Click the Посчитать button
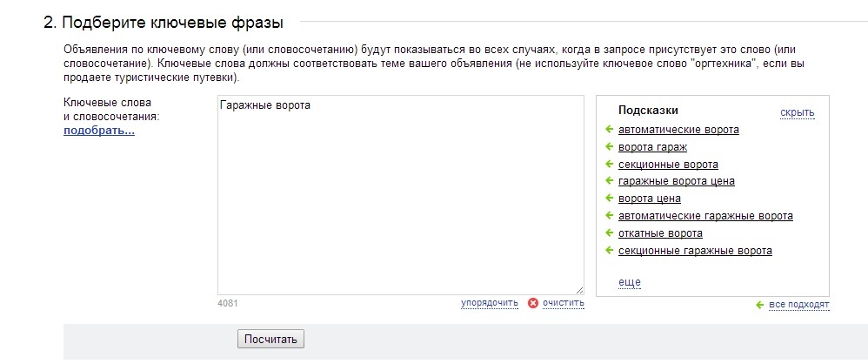Screen dimensions: 868x364 point(270,339)
